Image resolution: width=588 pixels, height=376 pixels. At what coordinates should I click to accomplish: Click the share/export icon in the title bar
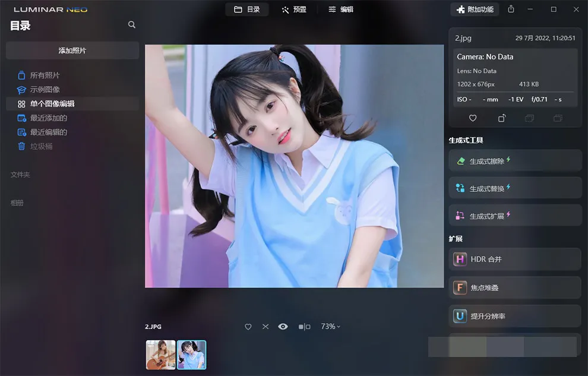point(511,10)
